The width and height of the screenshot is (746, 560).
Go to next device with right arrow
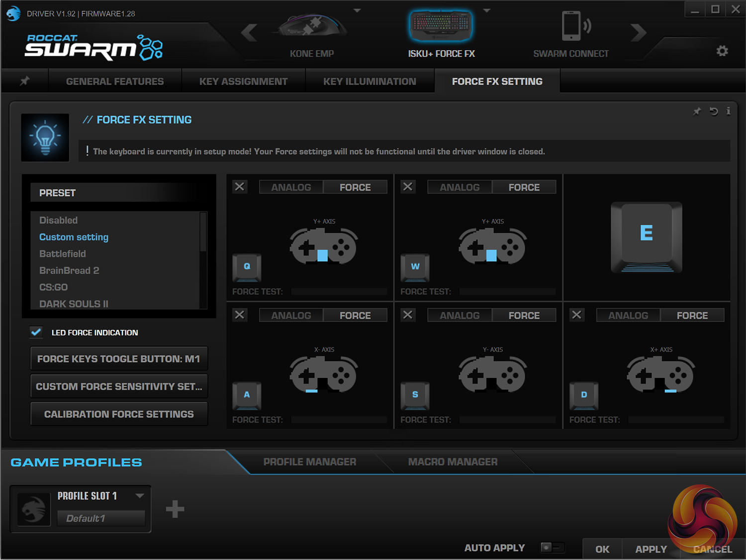point(638,33)
